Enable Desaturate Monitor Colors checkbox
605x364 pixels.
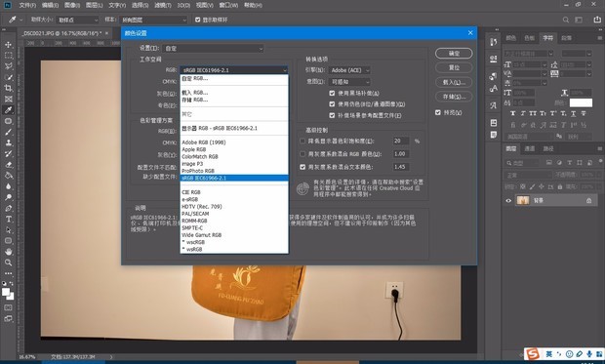click(302, 141)
